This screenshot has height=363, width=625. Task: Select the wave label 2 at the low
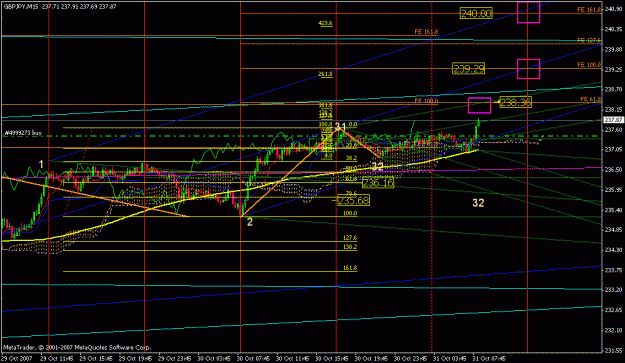[x=250, y=222]
